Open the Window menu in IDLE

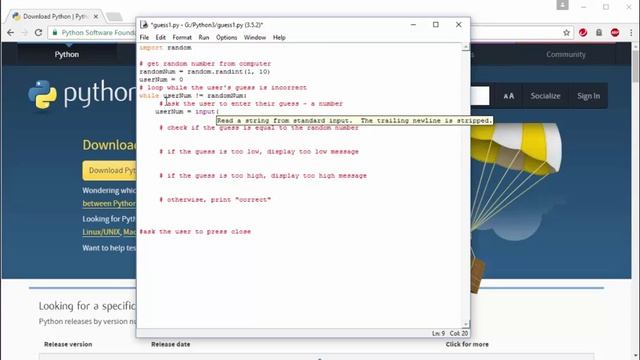coord(255,37)
